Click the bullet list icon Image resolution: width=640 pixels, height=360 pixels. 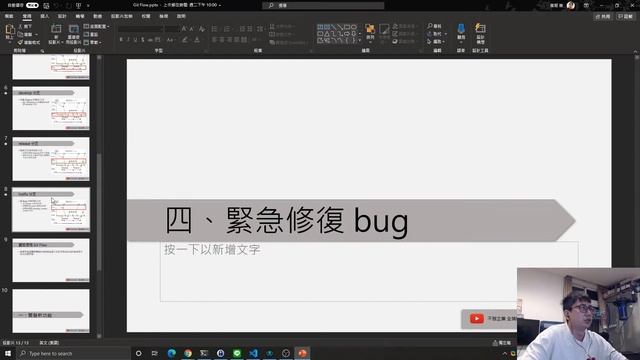(x=215, y=29)
